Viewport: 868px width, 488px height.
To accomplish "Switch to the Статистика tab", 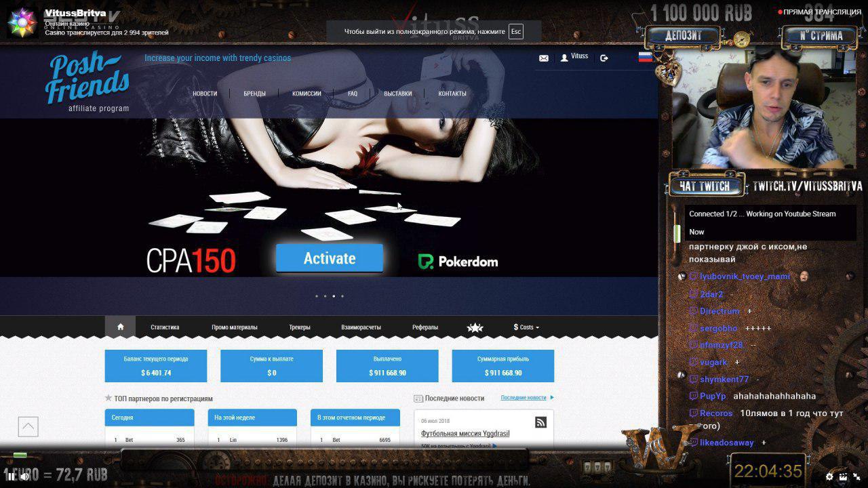I will click(165, 327).
